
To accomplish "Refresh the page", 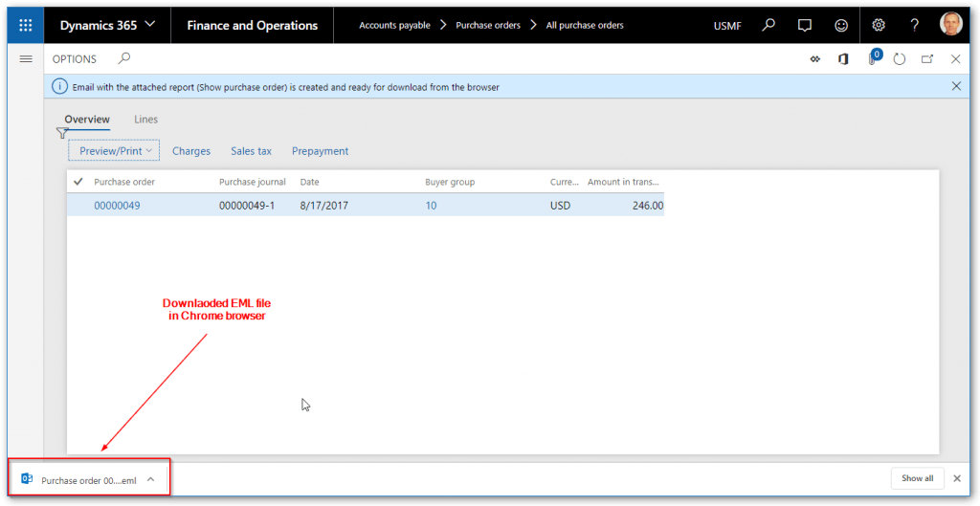I will pyautogui.click(x=900, y=59).
